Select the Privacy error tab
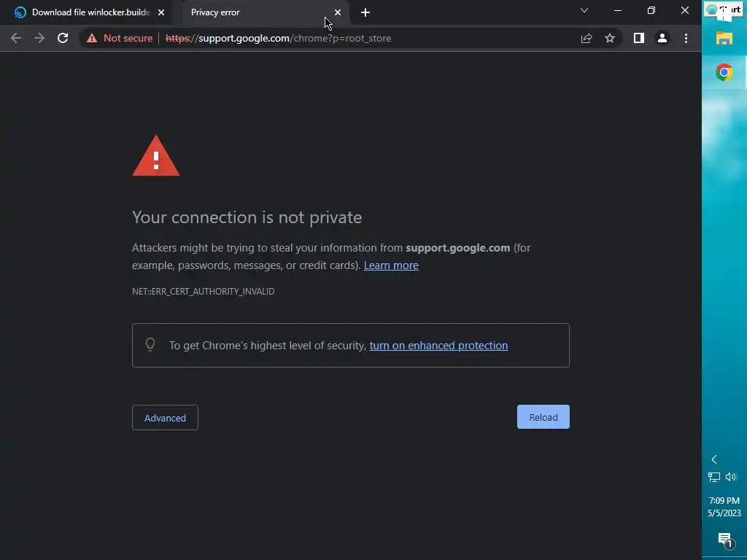 tap(262, 12)
